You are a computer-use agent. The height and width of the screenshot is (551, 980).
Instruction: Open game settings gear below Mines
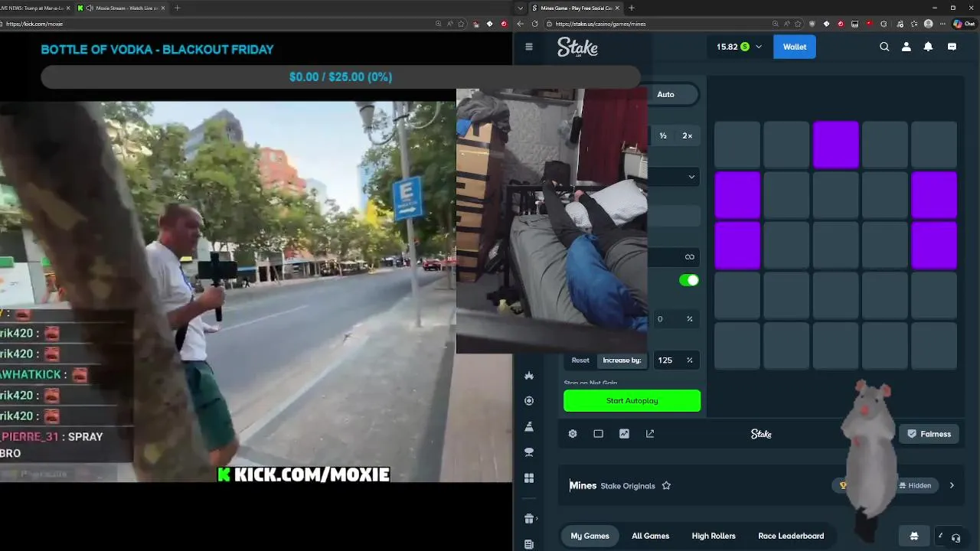(573, 434)
